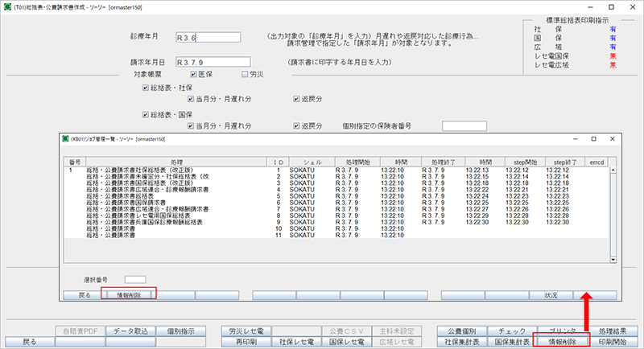Click the 選択番号 field in job dialog
This screenshot has height=349, width=644.
pos(134,279)
